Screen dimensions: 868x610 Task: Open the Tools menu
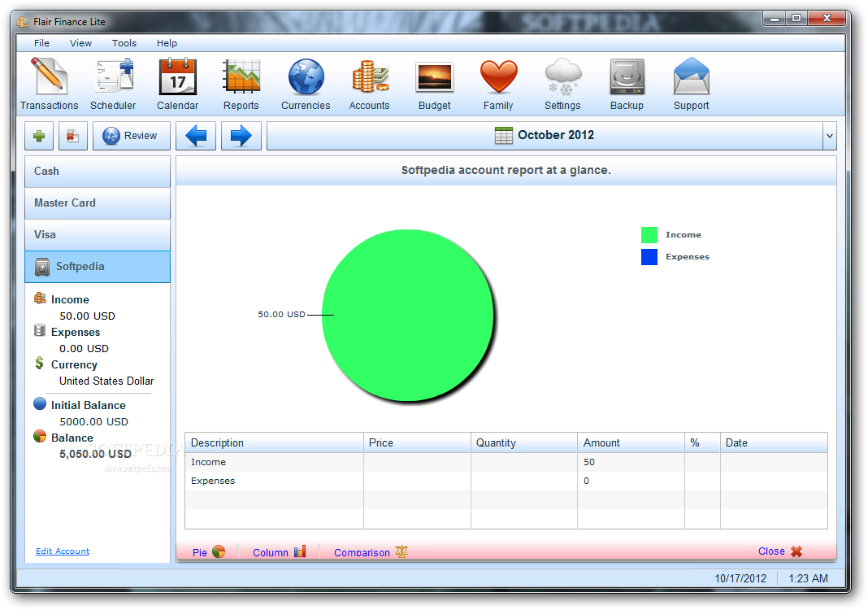pyautogui.click(x=124, y=43)
